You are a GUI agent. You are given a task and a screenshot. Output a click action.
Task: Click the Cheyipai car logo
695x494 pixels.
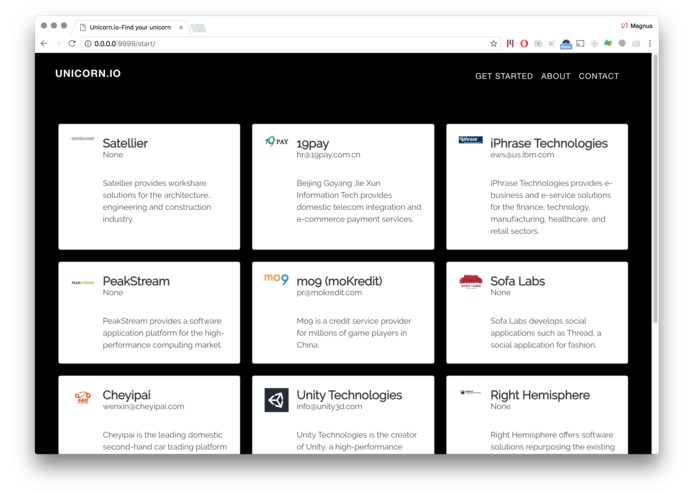[x=82, y=397]
